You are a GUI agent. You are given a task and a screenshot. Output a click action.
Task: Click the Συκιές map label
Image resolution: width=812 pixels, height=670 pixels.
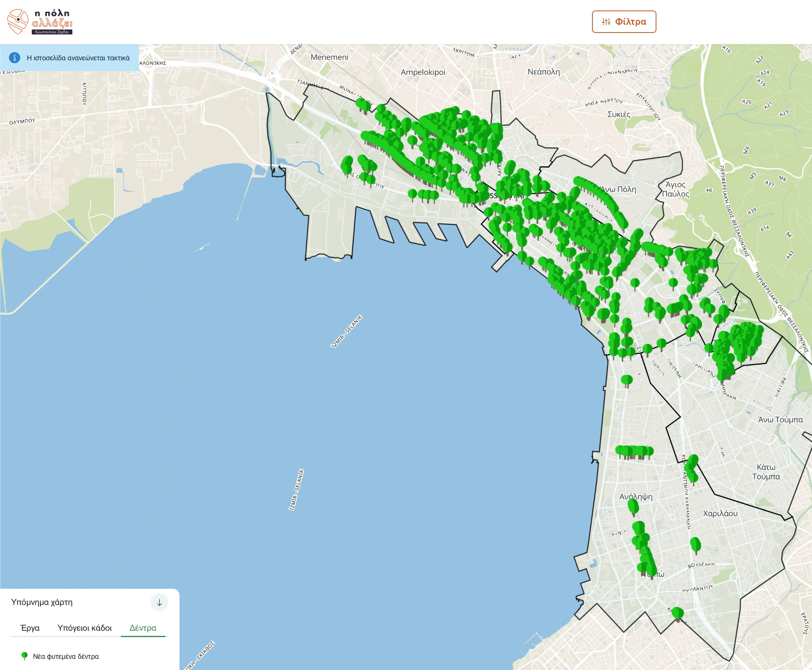click(619, 114)
